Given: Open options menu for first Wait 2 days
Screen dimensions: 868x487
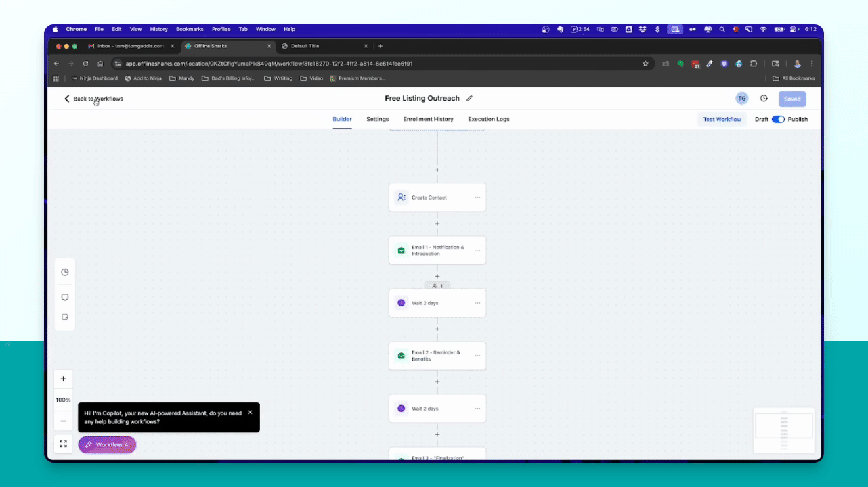Looking at the screenshot, I should [x=477, y=303].
